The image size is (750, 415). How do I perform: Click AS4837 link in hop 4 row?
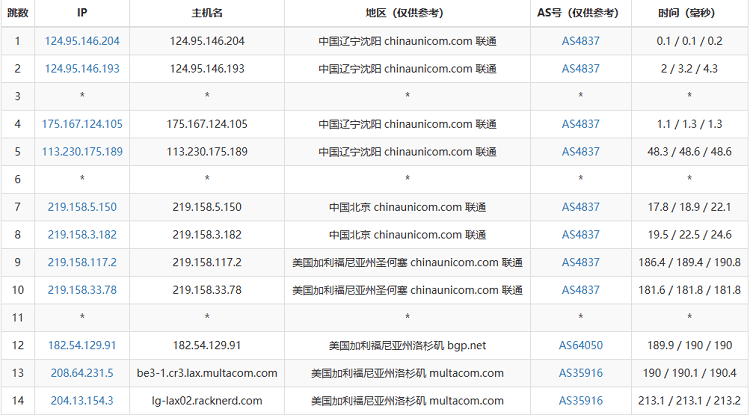coord(581,124)
